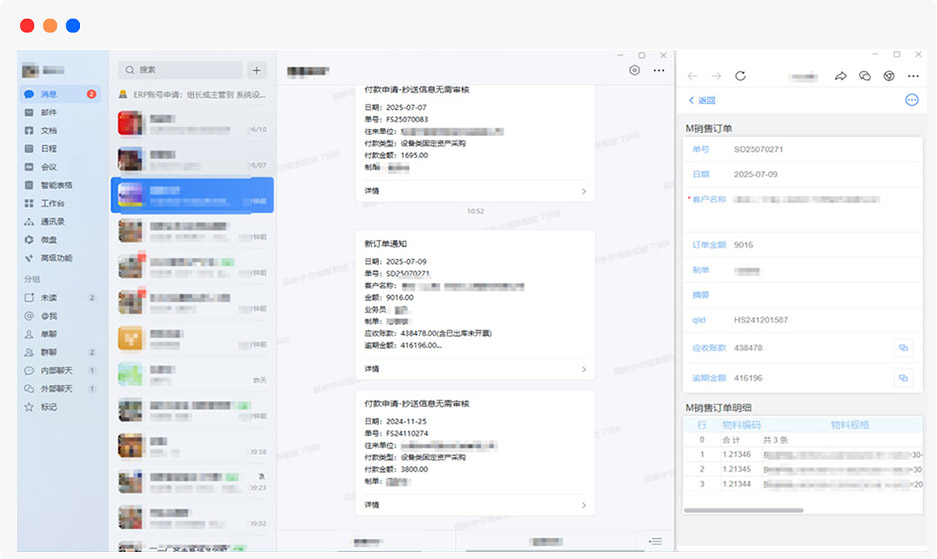
Task: Open 文档 from the sidebar
Action: (x=48, y=130)
